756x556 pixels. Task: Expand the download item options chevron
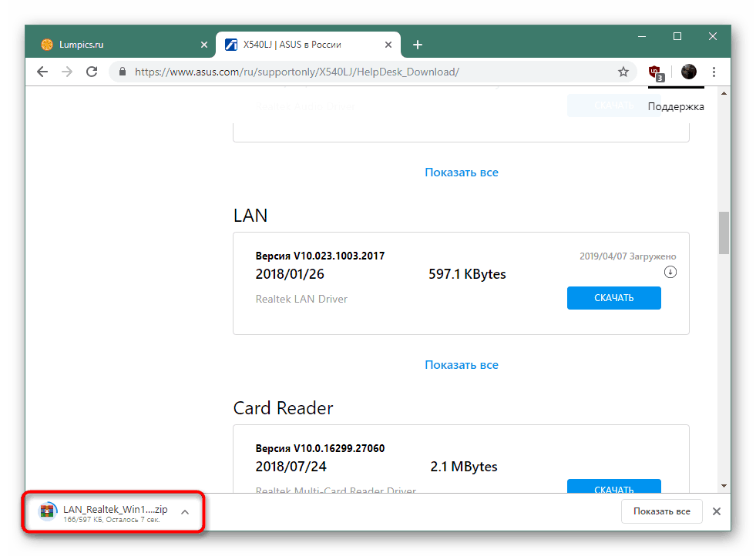point(185,511)
